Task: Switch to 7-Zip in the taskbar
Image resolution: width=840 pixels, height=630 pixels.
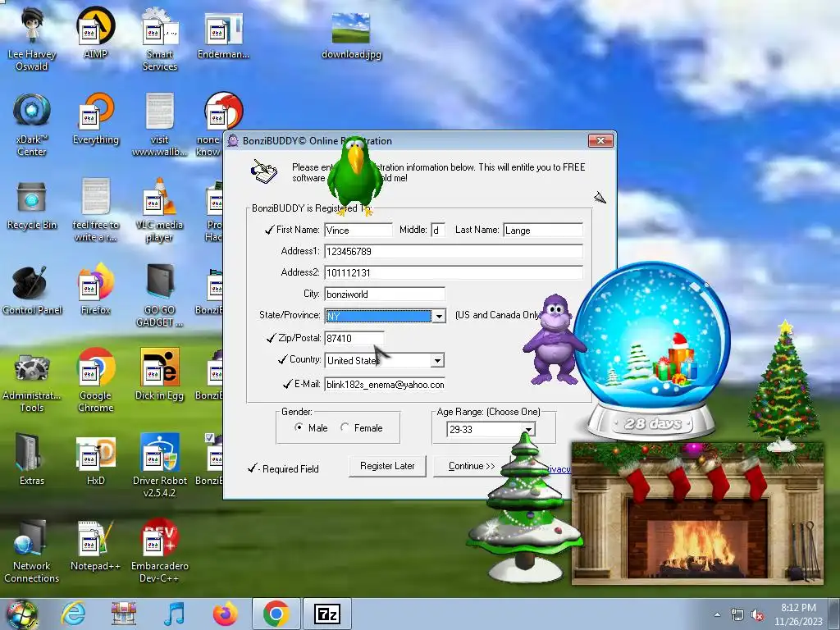Action: coord(327,614)
